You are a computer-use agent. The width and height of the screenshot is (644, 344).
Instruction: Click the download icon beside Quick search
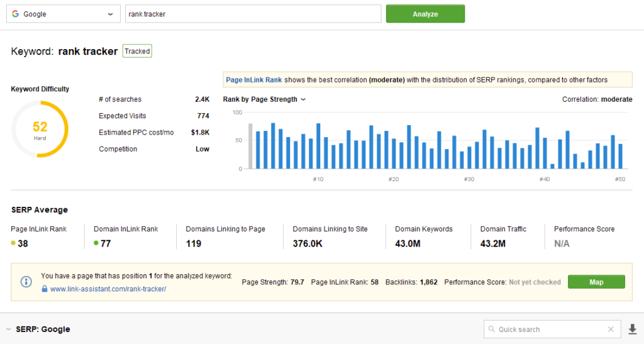(x=633, y=329)
